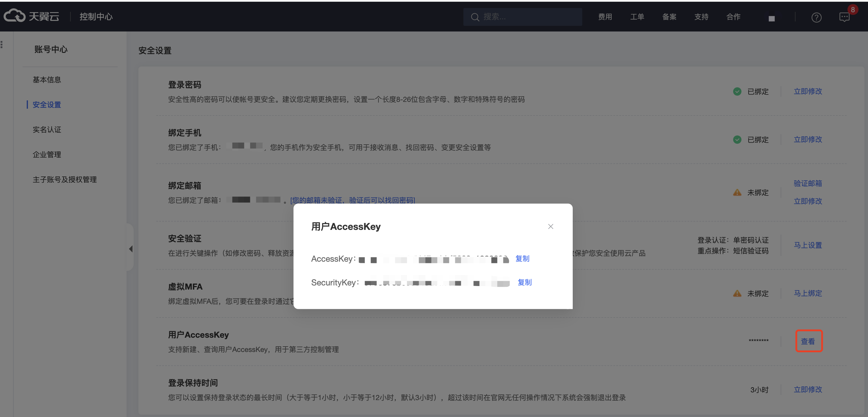This screenshot has height=417, width=868.
Task: Click the search magnifier icon
Action: tap(475, 17)
